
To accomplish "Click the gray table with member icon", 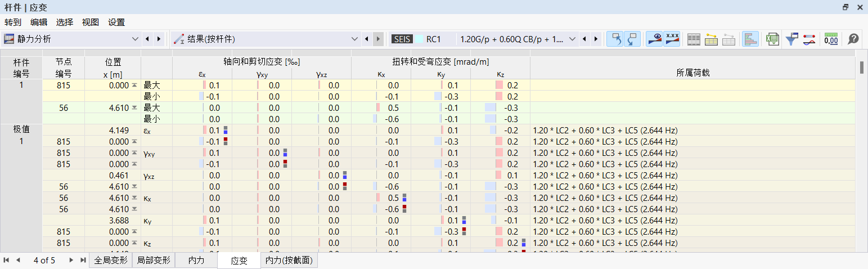I will 728,39.
